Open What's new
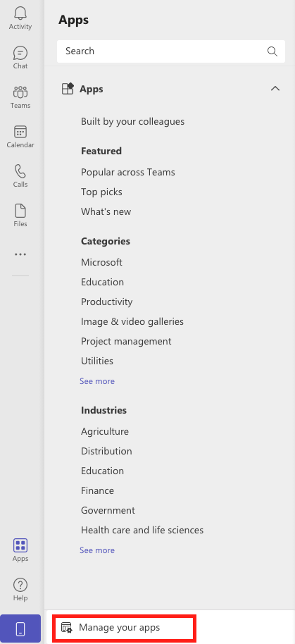The image size is (295, 644). (x=106, y=211)
